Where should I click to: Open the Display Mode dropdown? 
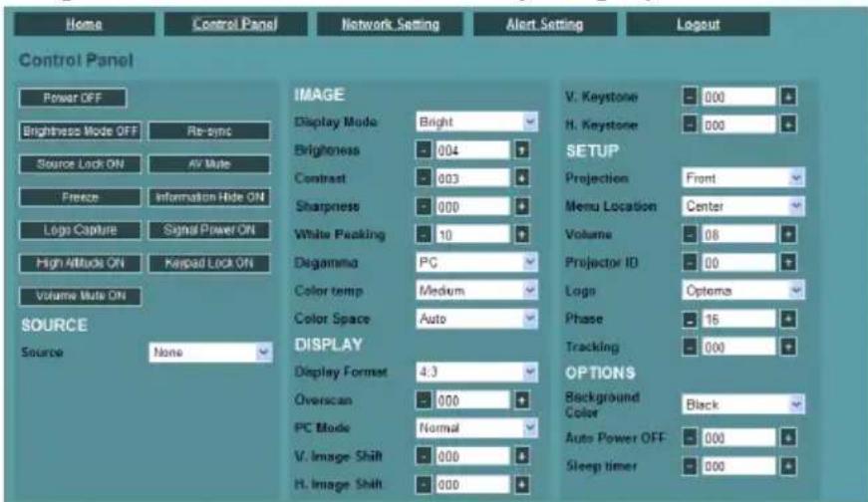[476, 122]
